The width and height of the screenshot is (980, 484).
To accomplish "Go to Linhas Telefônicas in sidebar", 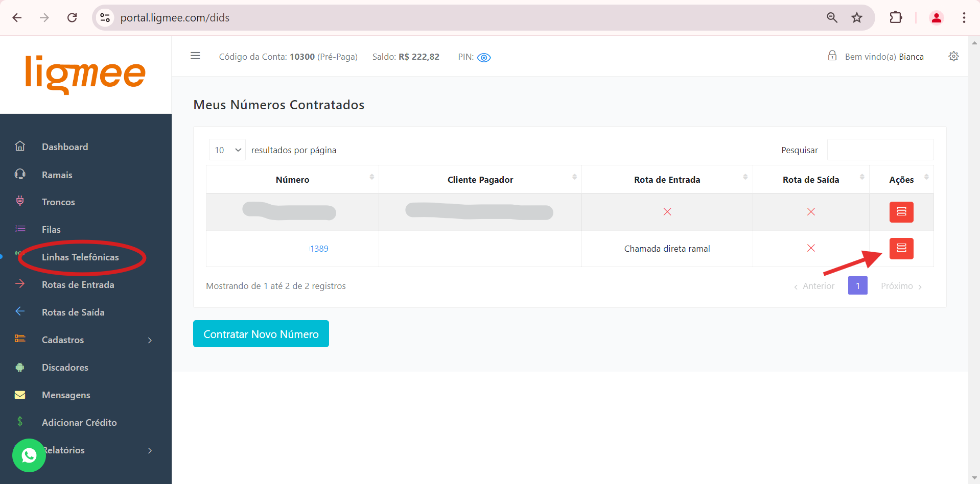I will (80, 257).
